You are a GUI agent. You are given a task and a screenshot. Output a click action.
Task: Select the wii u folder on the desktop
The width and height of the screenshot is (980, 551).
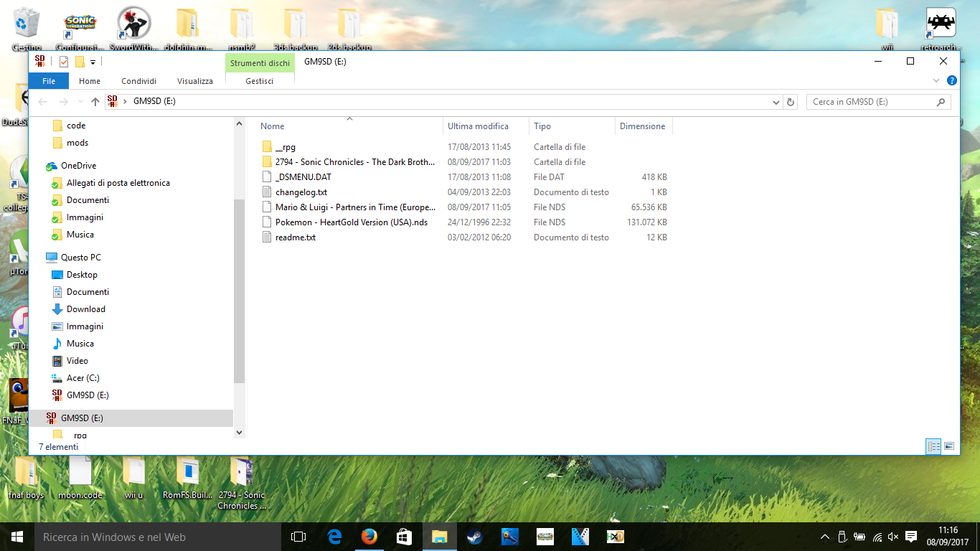(x=133, y=479)
